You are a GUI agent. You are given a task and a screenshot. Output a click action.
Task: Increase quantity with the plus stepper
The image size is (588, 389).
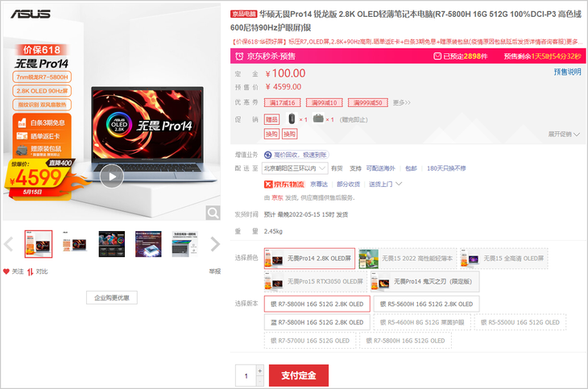coord(259,370)
